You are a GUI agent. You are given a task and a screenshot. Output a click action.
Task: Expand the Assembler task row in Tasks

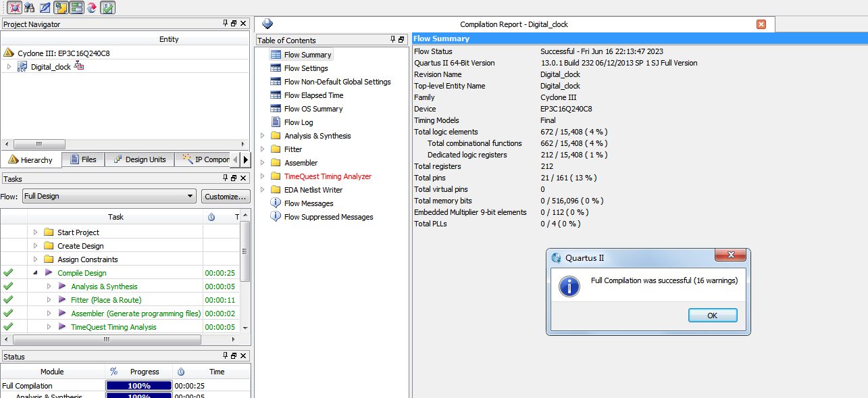pos(49,313)
